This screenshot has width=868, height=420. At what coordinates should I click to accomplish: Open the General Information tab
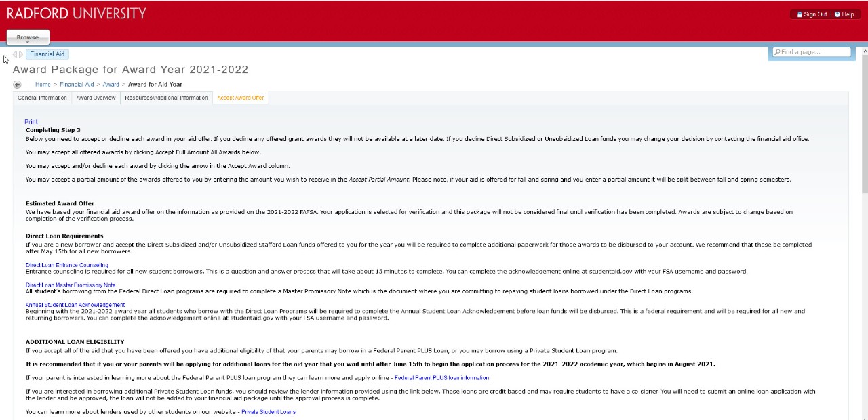42,98
